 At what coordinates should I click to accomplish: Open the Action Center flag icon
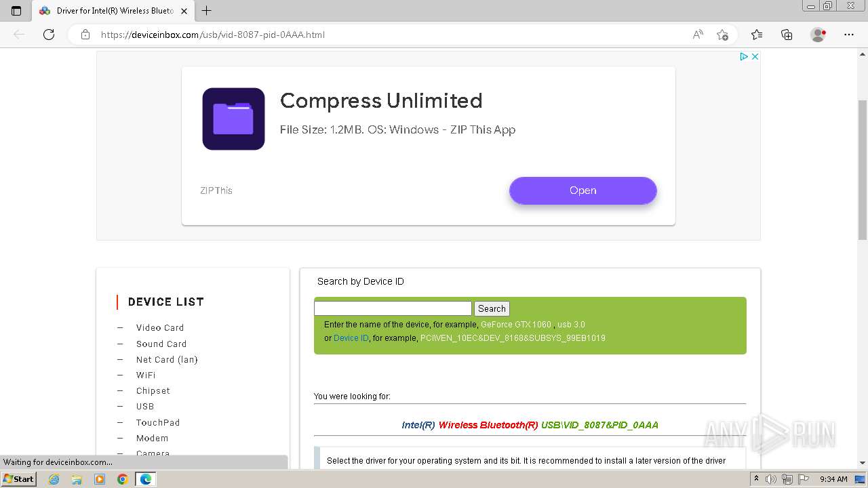click(802, 479)
